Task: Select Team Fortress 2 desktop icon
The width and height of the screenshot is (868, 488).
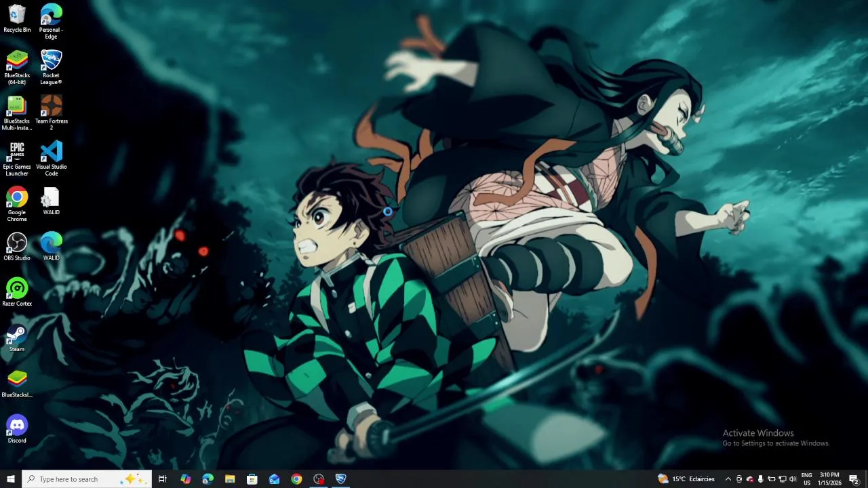Action: click(x=51, y=113)
